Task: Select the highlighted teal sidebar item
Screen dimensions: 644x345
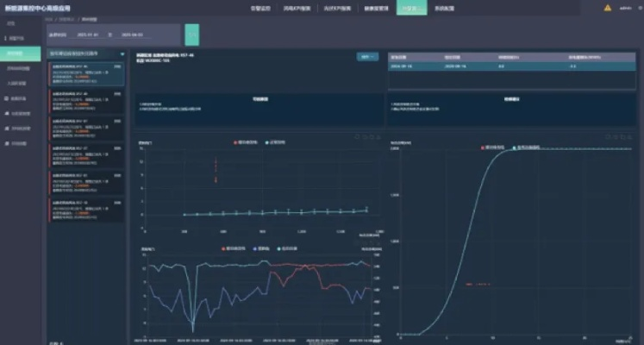Action: pyautogui.click(x=21, y=53)
